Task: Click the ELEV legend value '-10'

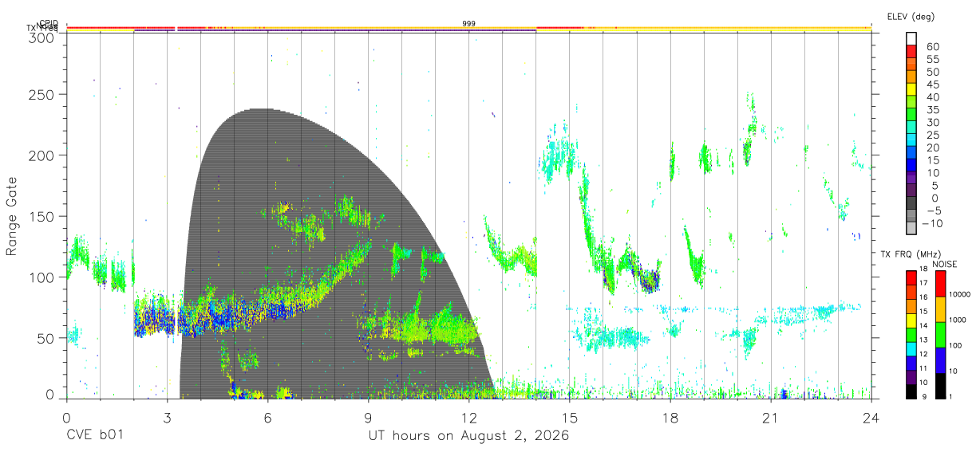Action: [932, 223]
